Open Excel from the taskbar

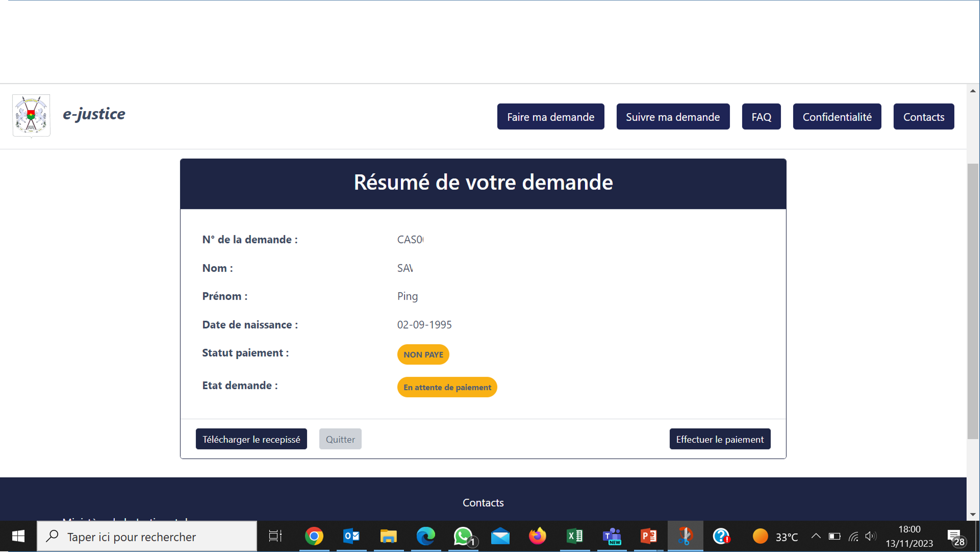click(574, 536)
